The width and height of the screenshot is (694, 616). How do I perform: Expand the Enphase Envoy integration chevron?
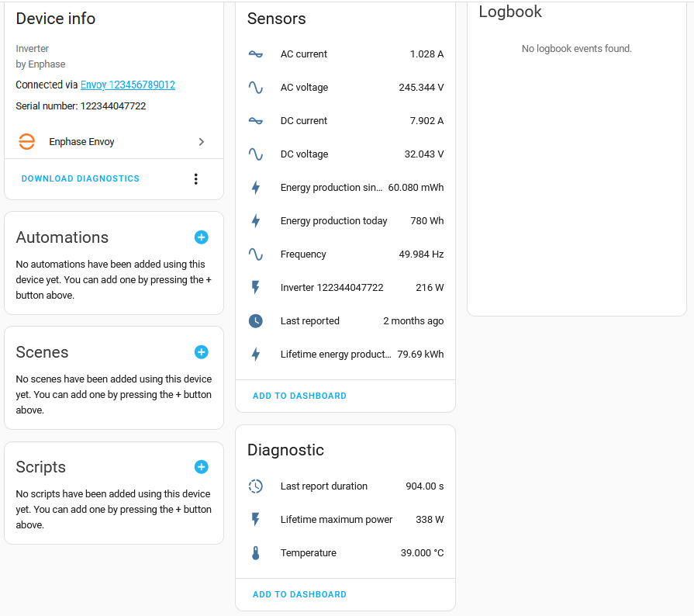click(202, 142)
